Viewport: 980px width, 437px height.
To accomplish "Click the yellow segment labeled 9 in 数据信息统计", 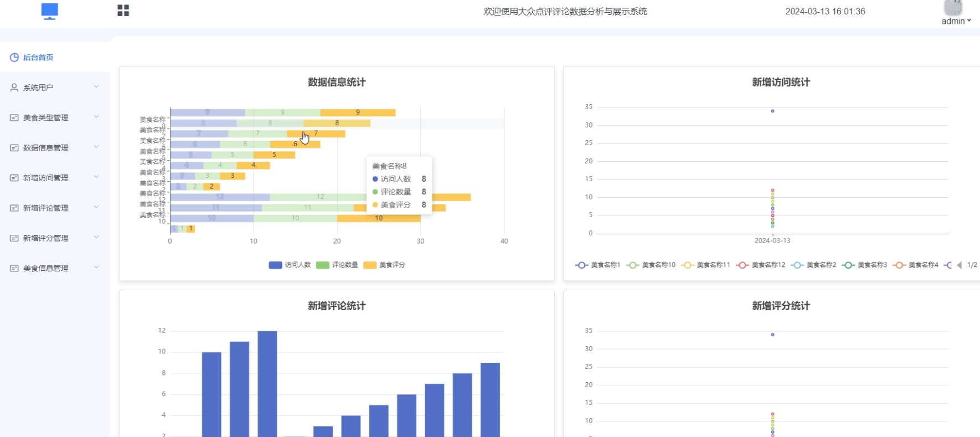I will click(358, 112).
